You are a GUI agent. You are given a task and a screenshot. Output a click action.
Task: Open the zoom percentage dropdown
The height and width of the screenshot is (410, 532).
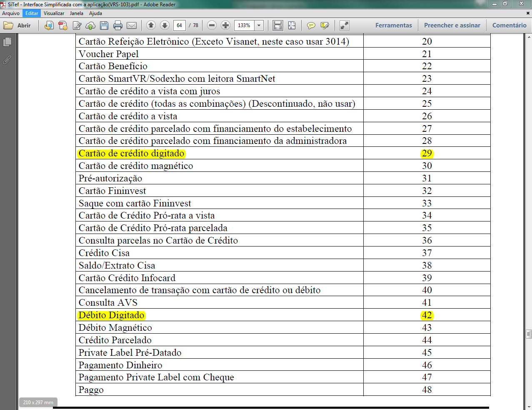[x=259, y=25]
